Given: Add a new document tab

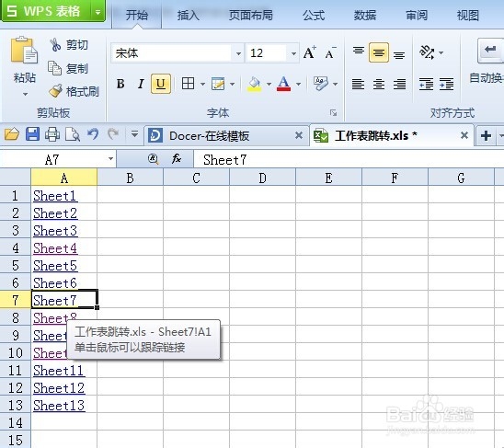Looking at the screenshot, I should click(x=486, y=136).
